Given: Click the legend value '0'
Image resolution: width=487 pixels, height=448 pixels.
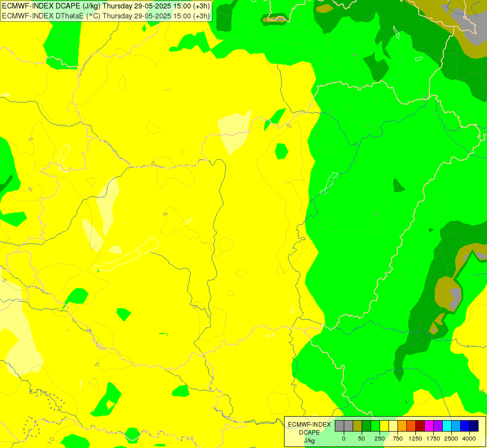Looking at the screenshot, I should coord(344,439).
